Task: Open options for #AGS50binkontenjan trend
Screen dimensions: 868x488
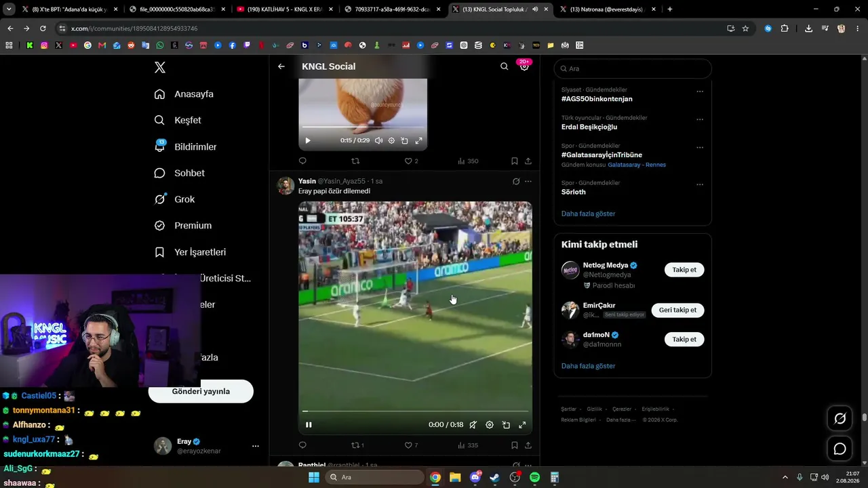Action: point(700,91)
